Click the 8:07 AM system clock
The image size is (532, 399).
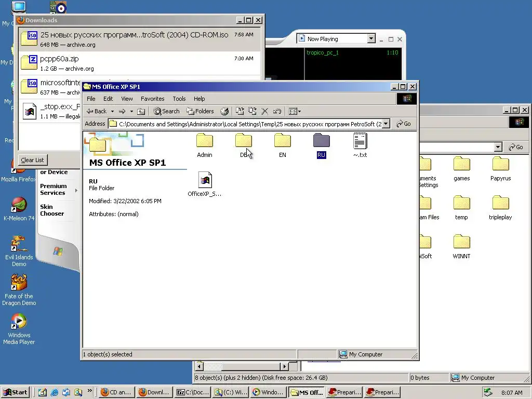coord(512,393)
